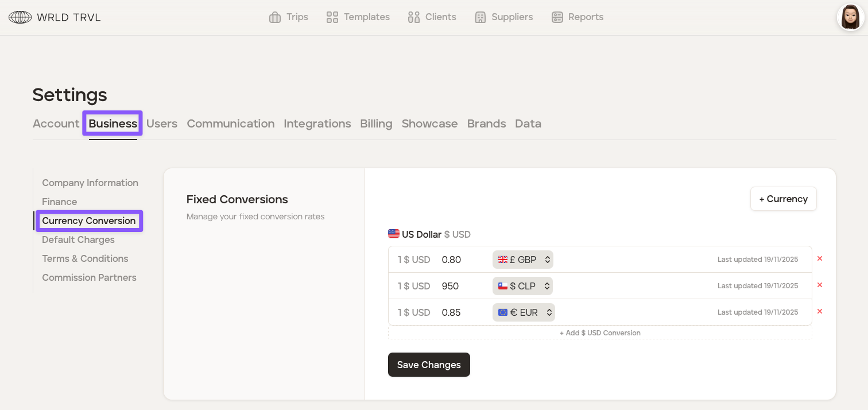Expand the $ CLP currency selector
Viewport: 868px width, 410px height.
pos(523,286)
